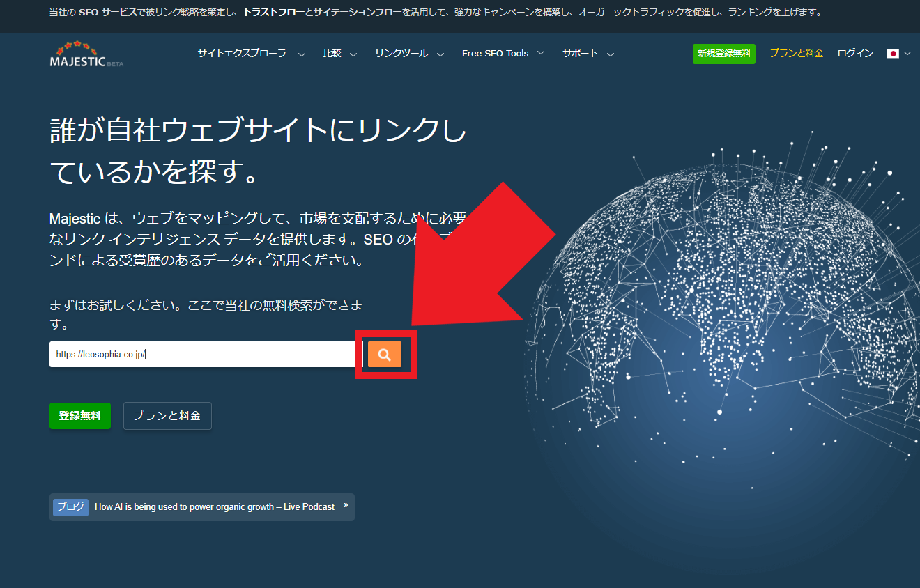920x588 pixels.
Task: Click the green 登録無料 button
Action: tap(80, 416)
